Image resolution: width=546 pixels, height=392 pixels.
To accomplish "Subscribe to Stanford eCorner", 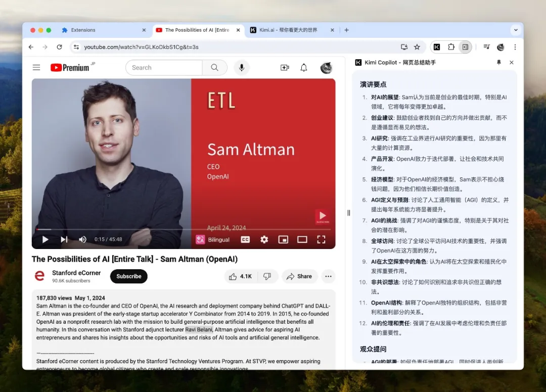I will point(128,276).
